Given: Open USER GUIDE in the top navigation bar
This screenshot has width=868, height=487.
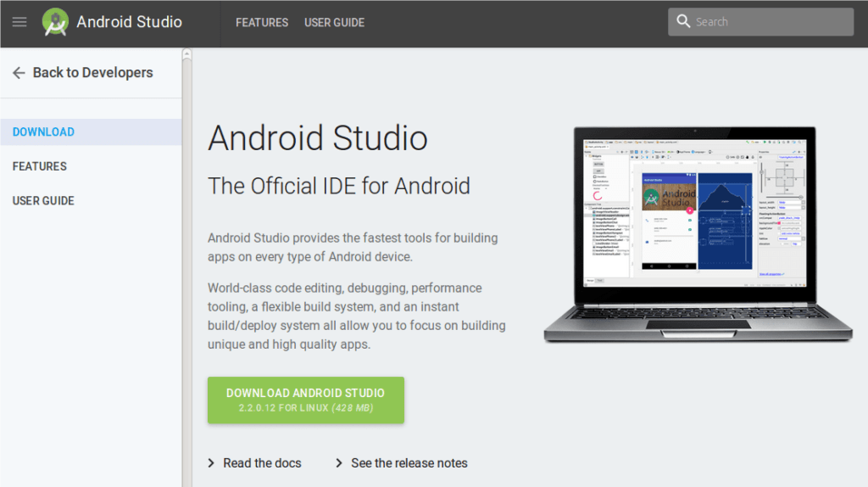Looking at the screenshot, I should (334, 23).
